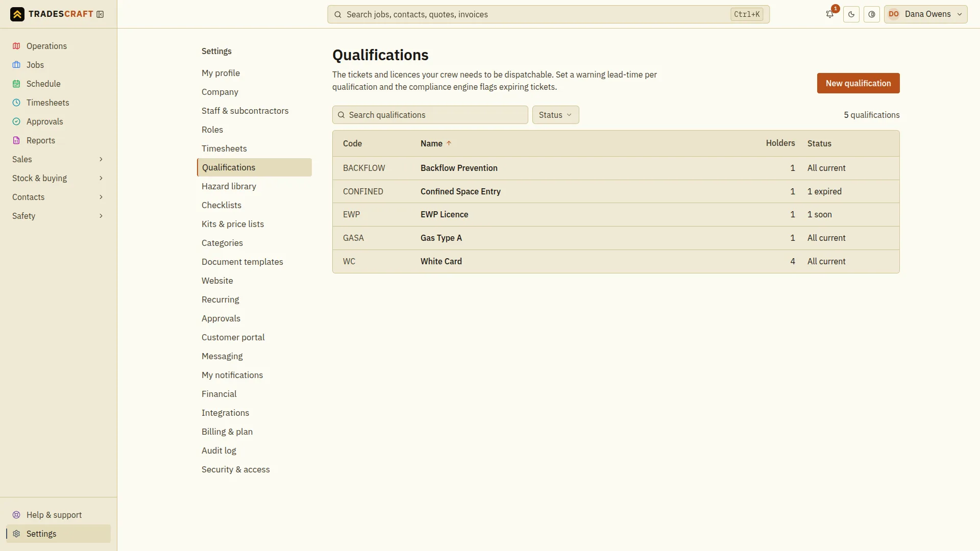Click the '1 expired' status cell
Screen dimensions: 980x551
click(x=824, y=191)
